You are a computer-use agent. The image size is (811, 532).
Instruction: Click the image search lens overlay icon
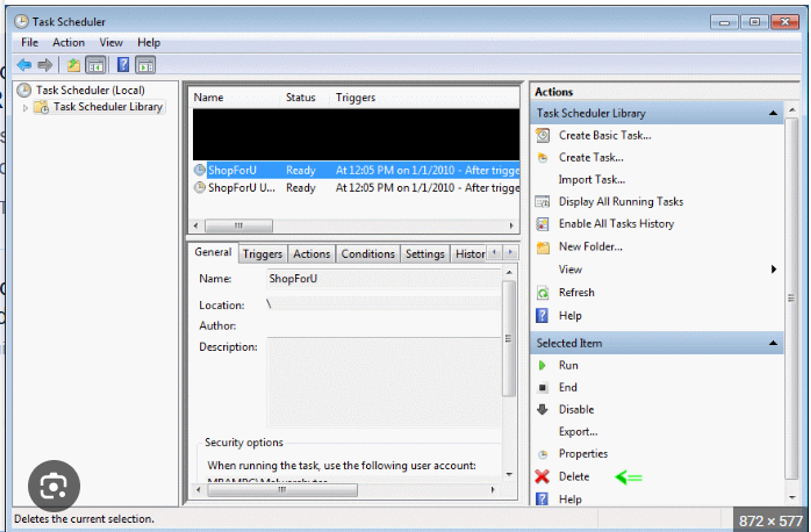point(54,486)
